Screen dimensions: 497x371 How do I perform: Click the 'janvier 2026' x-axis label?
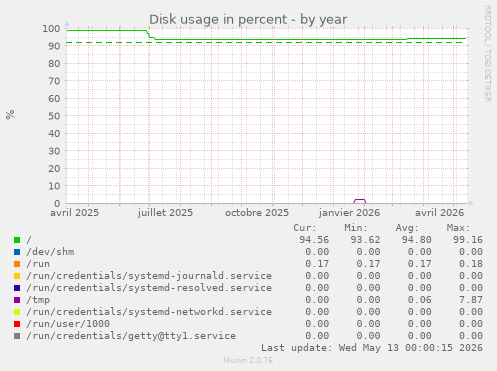click(x=349, y=213)
